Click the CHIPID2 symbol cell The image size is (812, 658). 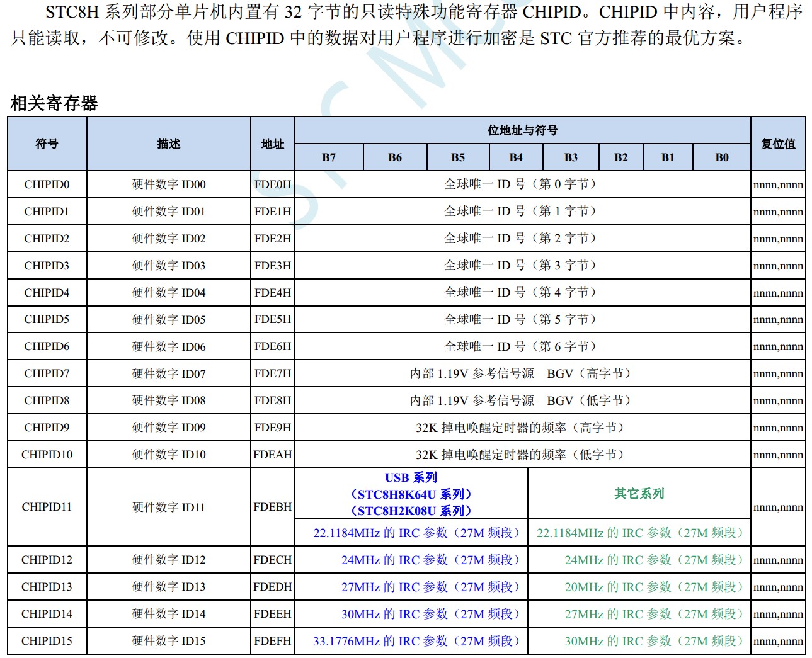[47, 239]
